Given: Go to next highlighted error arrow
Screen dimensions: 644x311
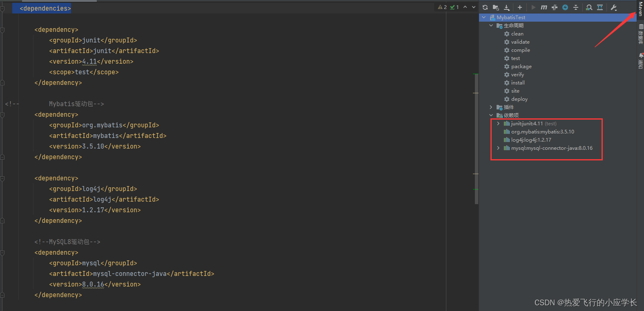Looking at the screenshot, I should [x=474, y=7].
